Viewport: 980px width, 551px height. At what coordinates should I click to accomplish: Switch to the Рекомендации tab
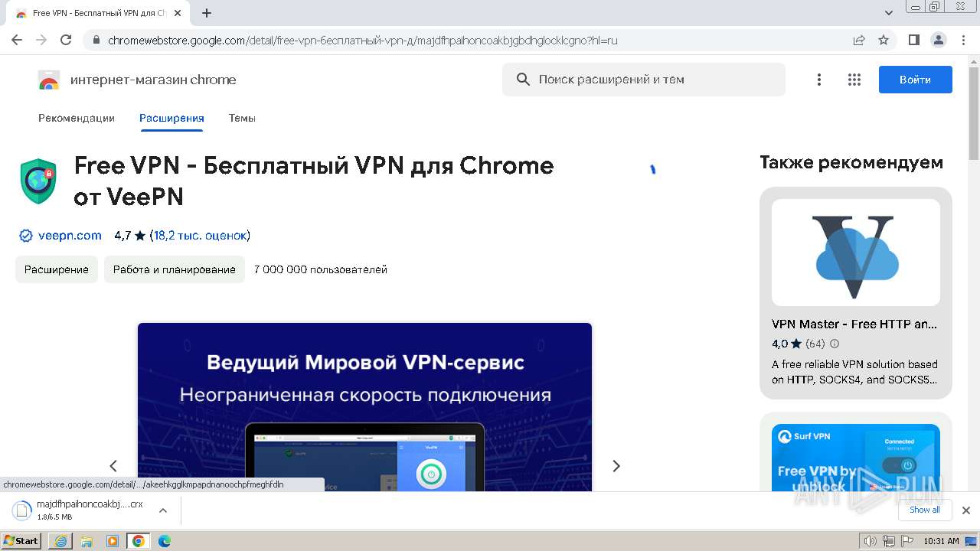coord(77,118)
